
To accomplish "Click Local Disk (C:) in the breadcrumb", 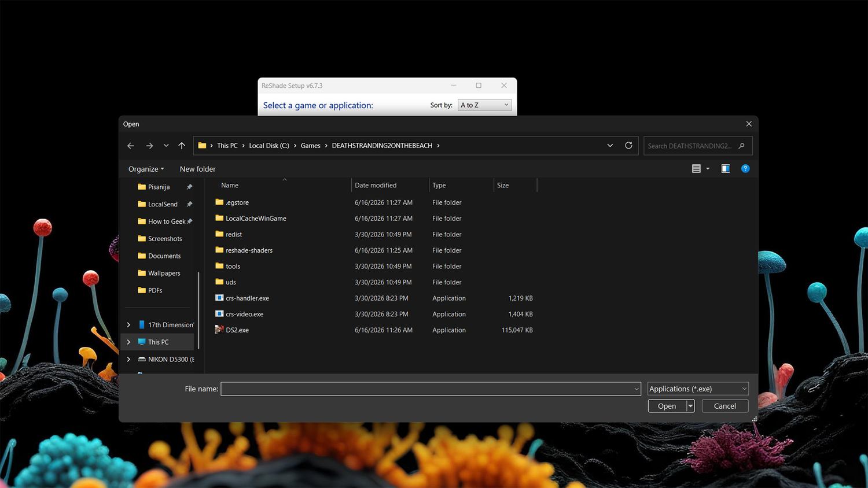I will point(269,146).
